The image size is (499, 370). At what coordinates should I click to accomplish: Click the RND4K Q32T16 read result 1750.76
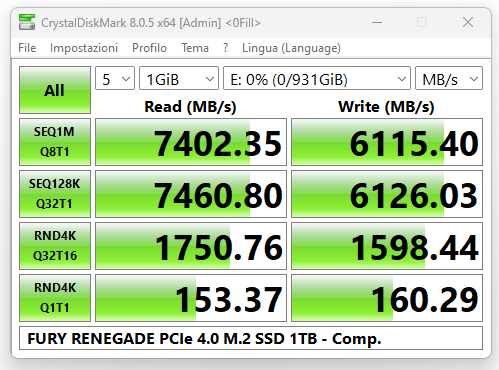point(191,246)
